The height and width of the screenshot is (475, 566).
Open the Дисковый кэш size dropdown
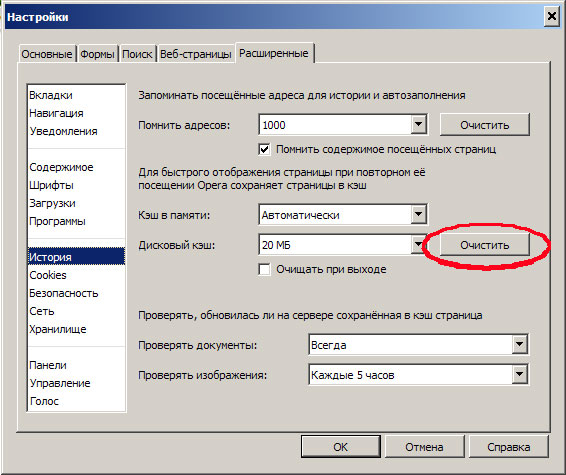click(x=343, y=245)
